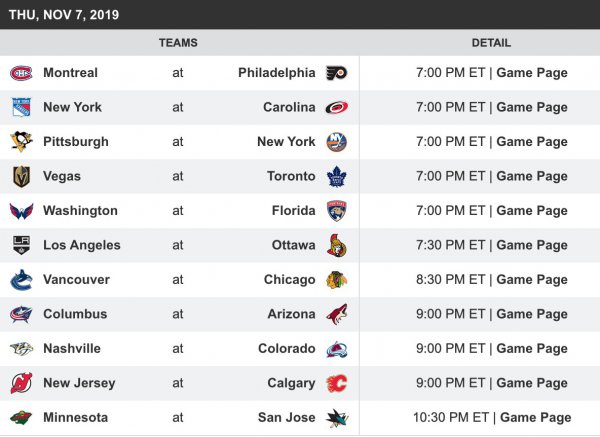
Task: Click the Toronto Maple Leafs logo
Action: click(336, 176)
